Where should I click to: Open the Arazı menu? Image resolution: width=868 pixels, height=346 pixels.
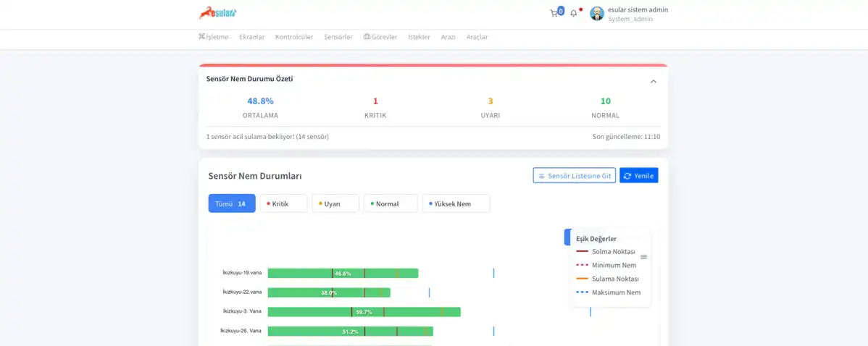coord(448,37)
